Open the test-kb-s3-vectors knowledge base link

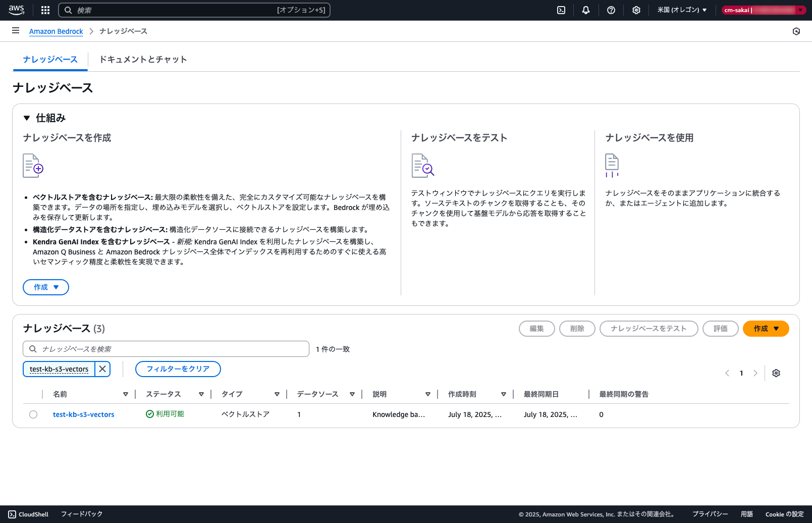click(83, 414)
